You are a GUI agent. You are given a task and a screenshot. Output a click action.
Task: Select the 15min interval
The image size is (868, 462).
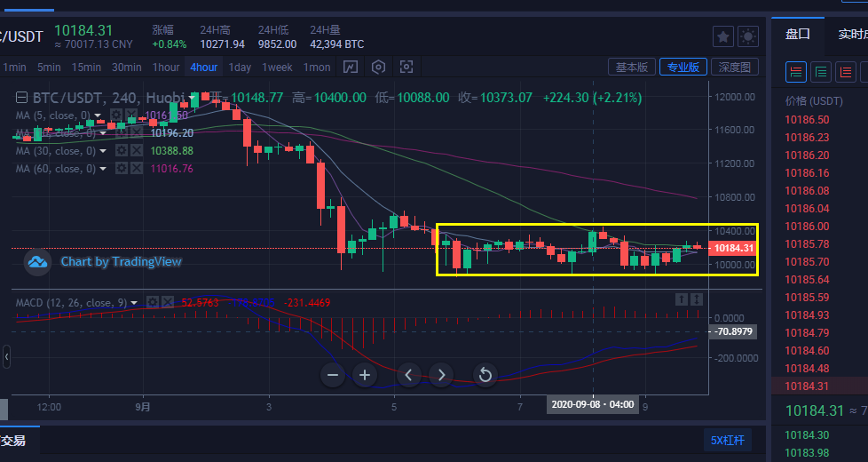[x=86, y=67]
